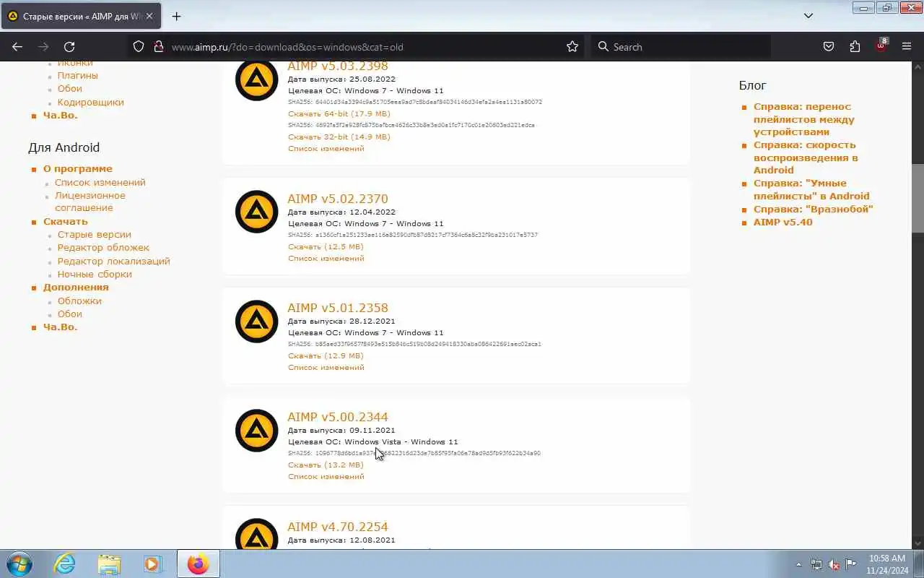This screenshot has height=578, width=924.
Task: Show hidden tray icons arrow
Action: [798, 564]
